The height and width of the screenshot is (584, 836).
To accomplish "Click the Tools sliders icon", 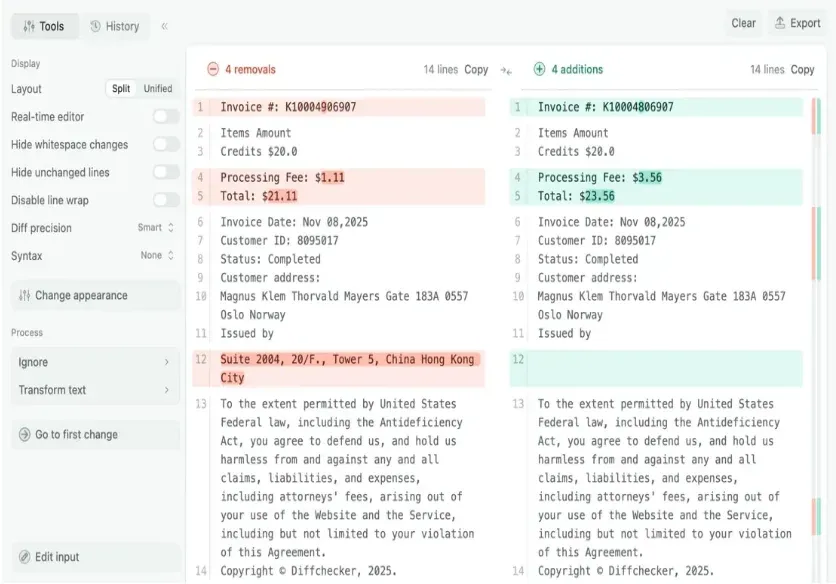I will (29, 26).
